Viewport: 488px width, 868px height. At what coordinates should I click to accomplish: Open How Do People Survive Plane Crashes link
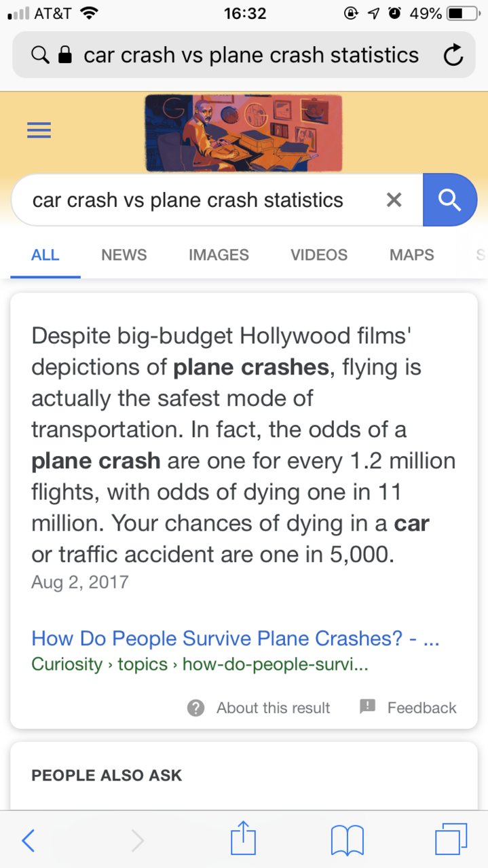point(236,639)
